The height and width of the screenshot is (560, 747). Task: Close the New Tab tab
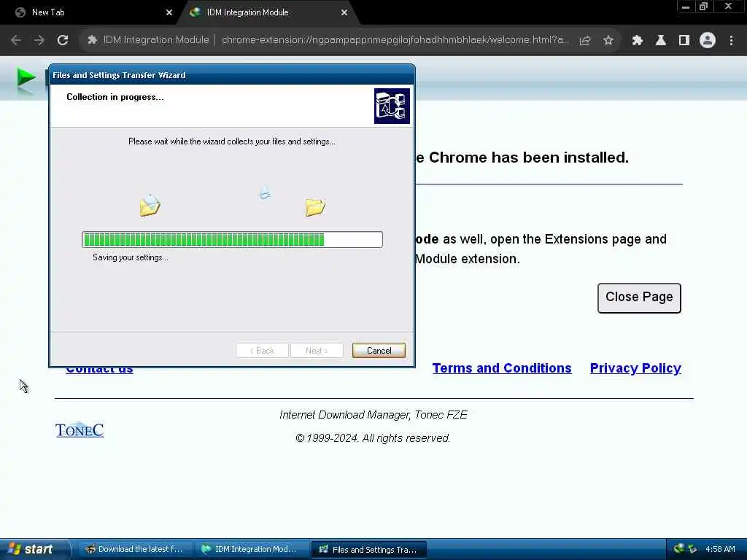pyautogui.click(x=169, y=12)
